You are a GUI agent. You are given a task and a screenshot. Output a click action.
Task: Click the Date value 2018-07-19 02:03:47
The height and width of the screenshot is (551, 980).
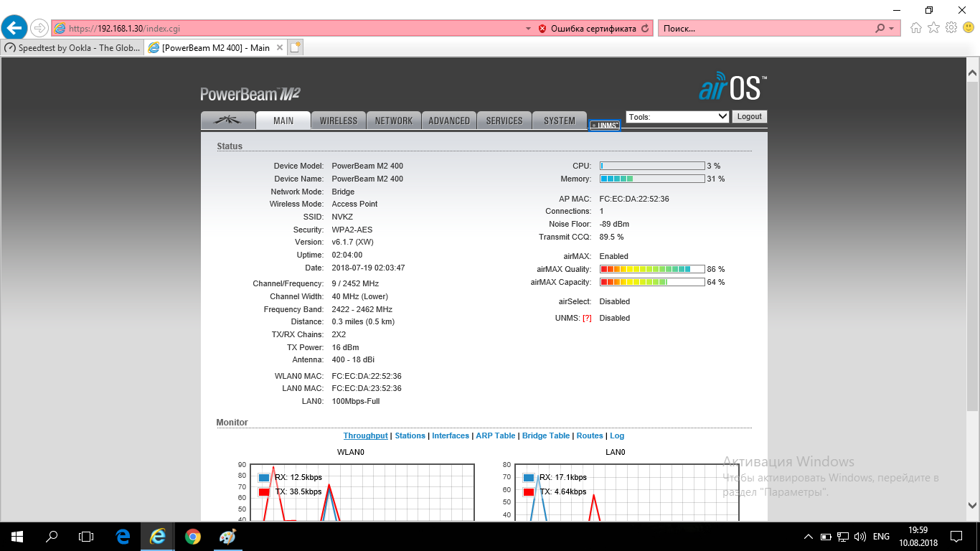368,268
